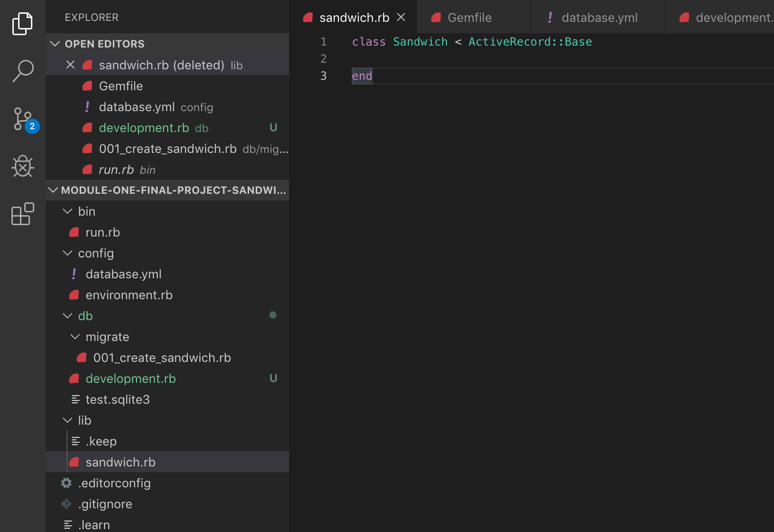Switch to the Gemfile tab
The image size is (774, 532).
pos(469,18)
